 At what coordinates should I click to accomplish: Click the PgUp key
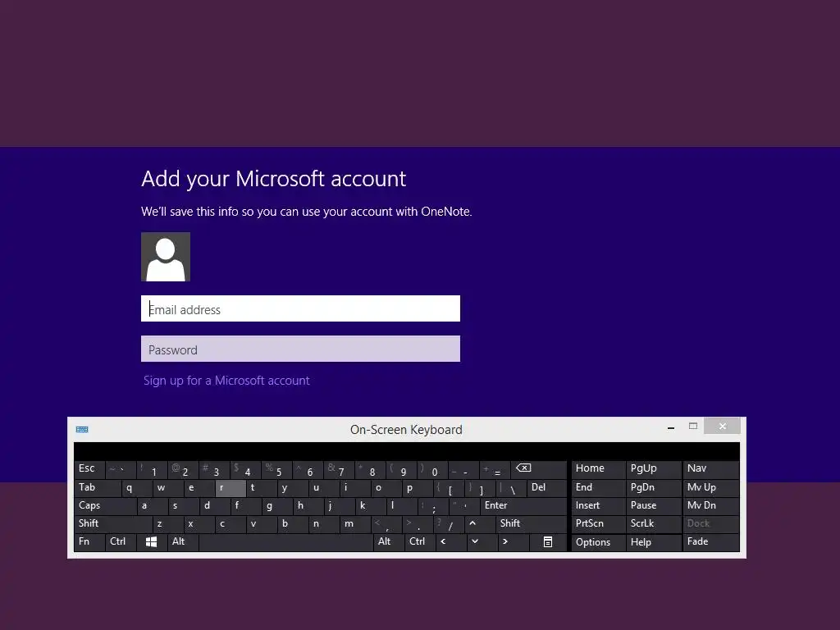pos(654,470)
